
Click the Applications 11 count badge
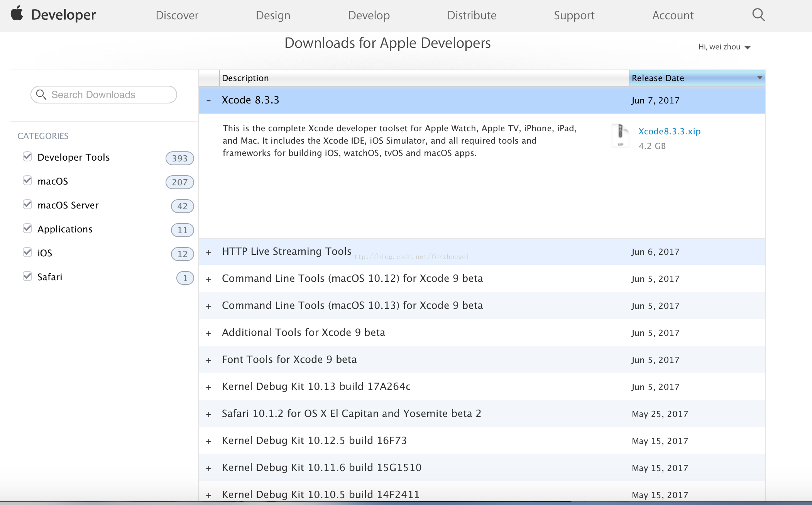click(x=183, y=230)
